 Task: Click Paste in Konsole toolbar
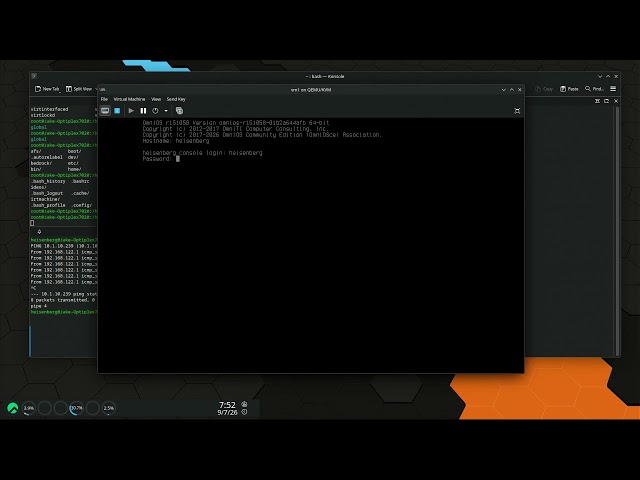[569, 89]
